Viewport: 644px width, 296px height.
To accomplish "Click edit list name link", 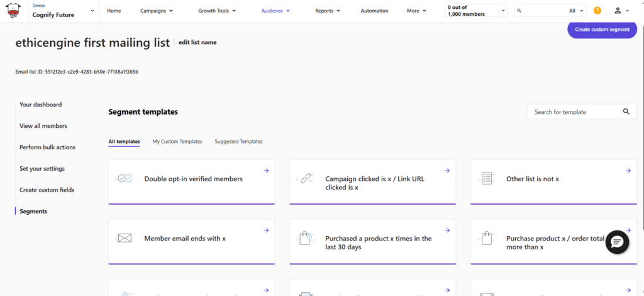I will coord(197,43).
